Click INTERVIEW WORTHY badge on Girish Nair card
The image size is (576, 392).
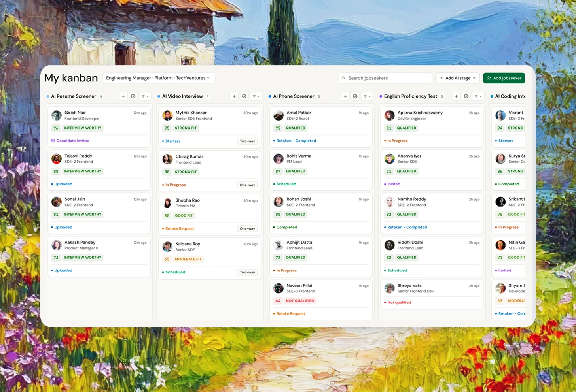point(83,128)
